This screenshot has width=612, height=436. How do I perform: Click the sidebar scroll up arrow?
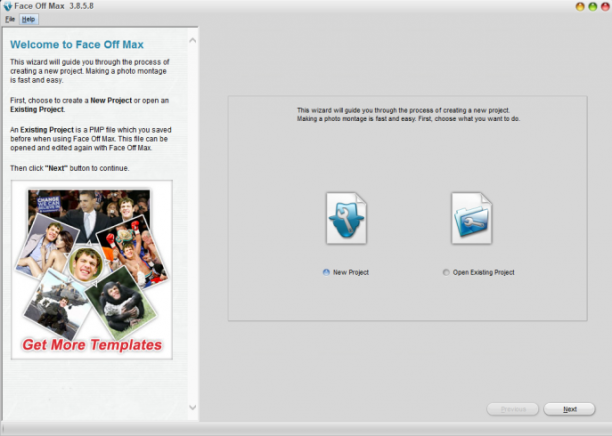[192, 40]
